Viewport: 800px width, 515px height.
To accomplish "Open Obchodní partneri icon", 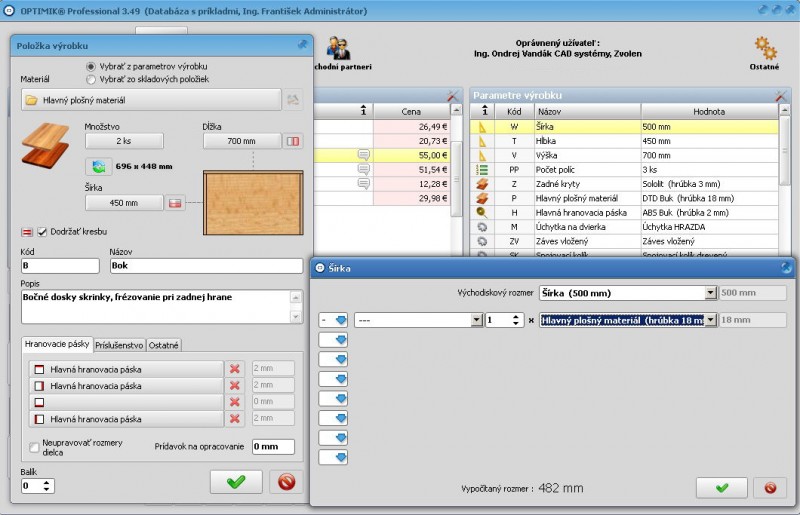I will 339,49.
